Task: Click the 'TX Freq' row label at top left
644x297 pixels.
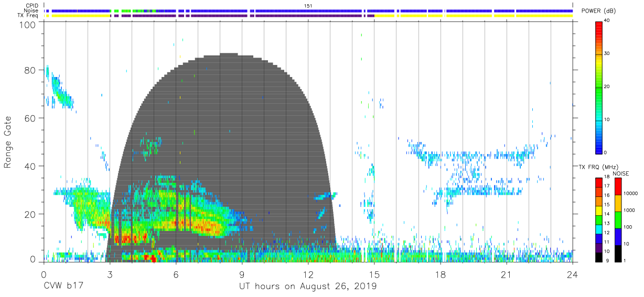Action: pyautogui.click(x=27, y=16)
